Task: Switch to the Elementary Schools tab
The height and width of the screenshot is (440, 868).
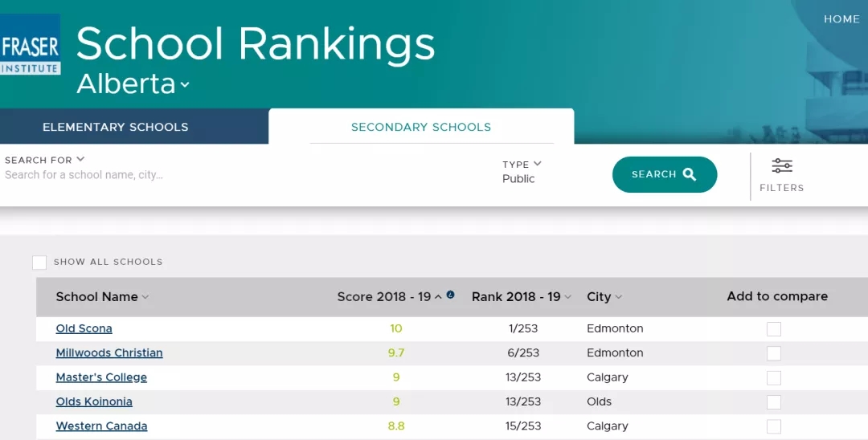Action: pos(116,127)
